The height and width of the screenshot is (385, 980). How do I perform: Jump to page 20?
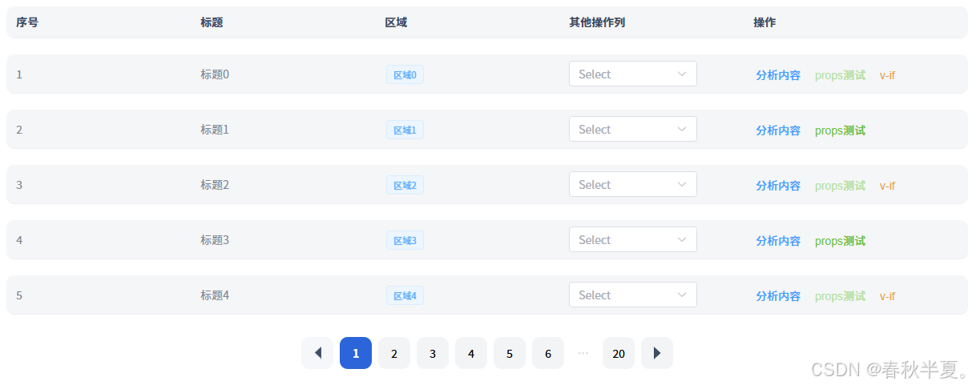tap(619, 353)
